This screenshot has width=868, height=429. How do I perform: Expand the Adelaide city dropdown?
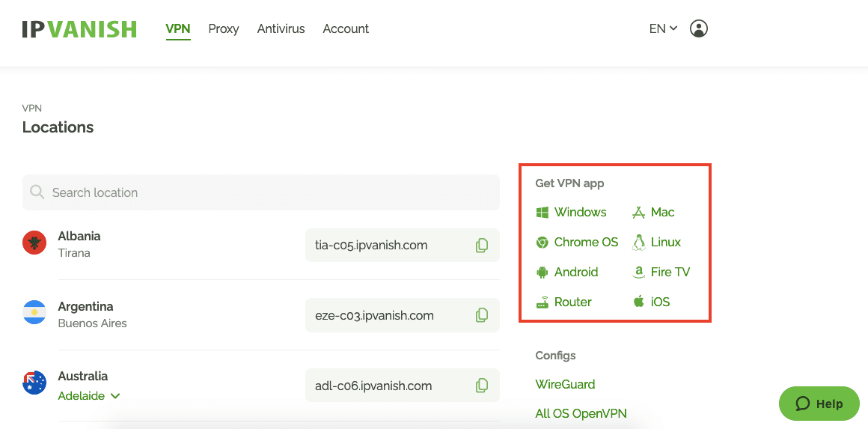[89, 396]
